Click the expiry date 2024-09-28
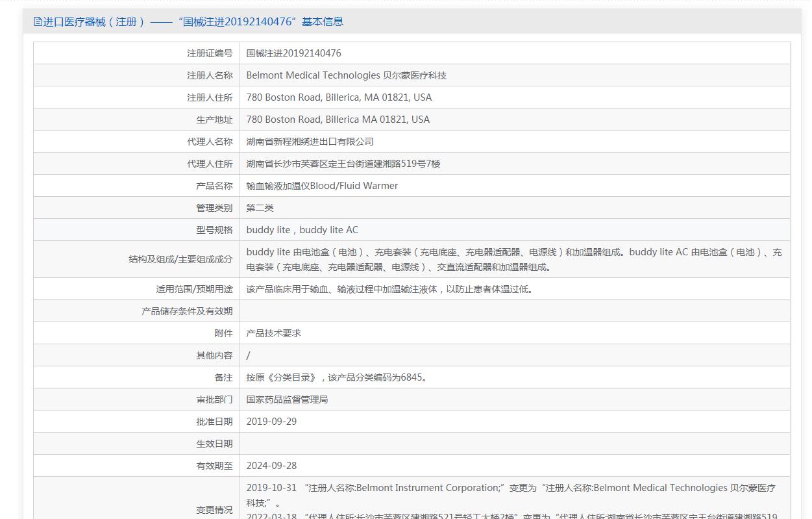The width and height of the screenshot is (812, 519). coord(271,466)
